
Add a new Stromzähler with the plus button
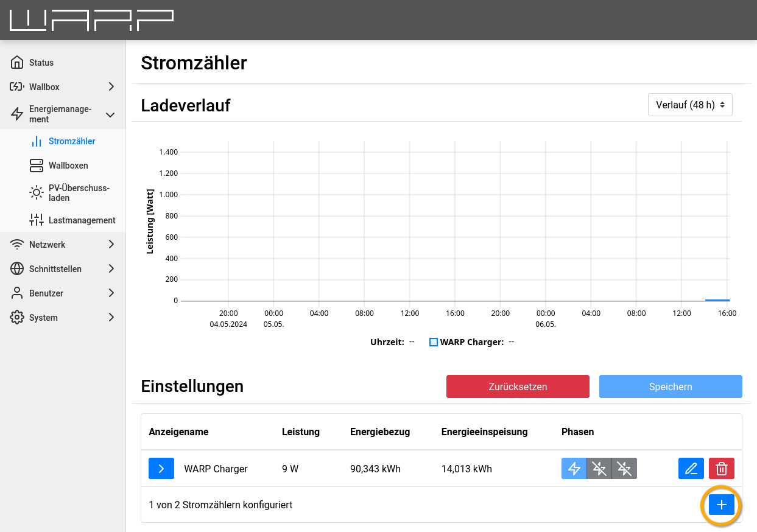point(721,505)
